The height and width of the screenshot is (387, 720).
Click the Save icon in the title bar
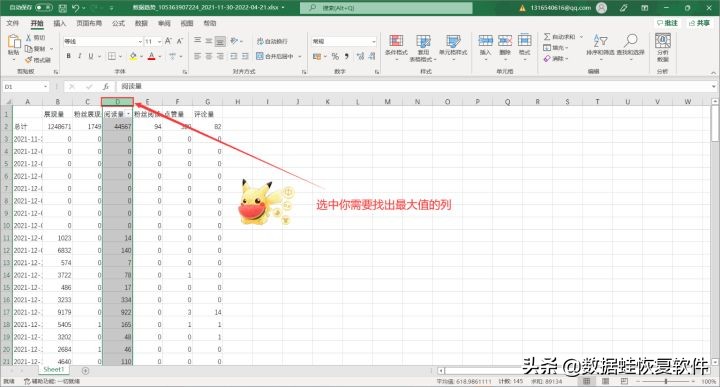click(63, 8)
